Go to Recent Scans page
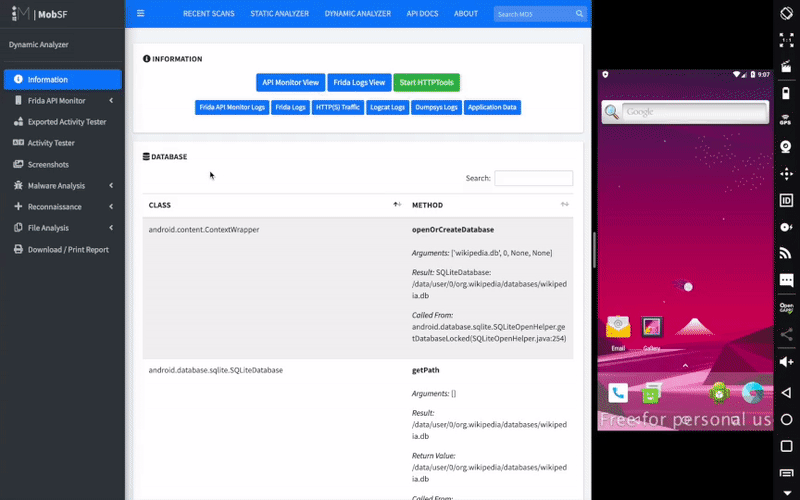The height and width of the screenshot is (500, 800). tap(209, 14)
